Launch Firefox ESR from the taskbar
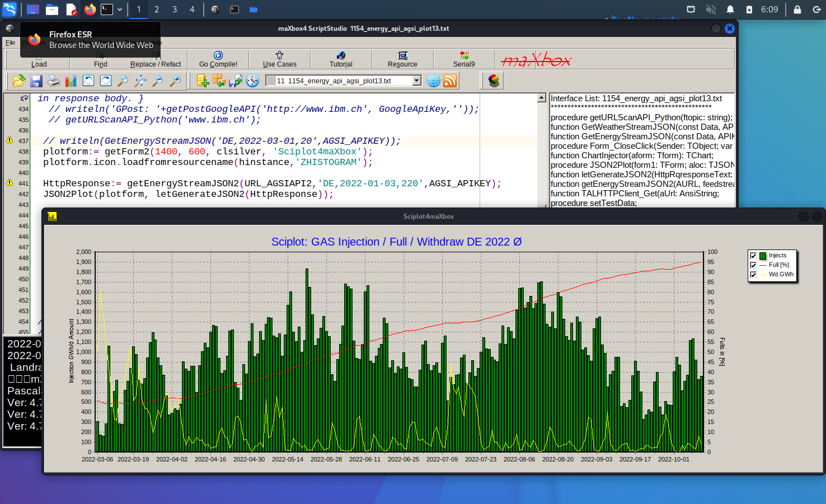 tap(90, 10)
